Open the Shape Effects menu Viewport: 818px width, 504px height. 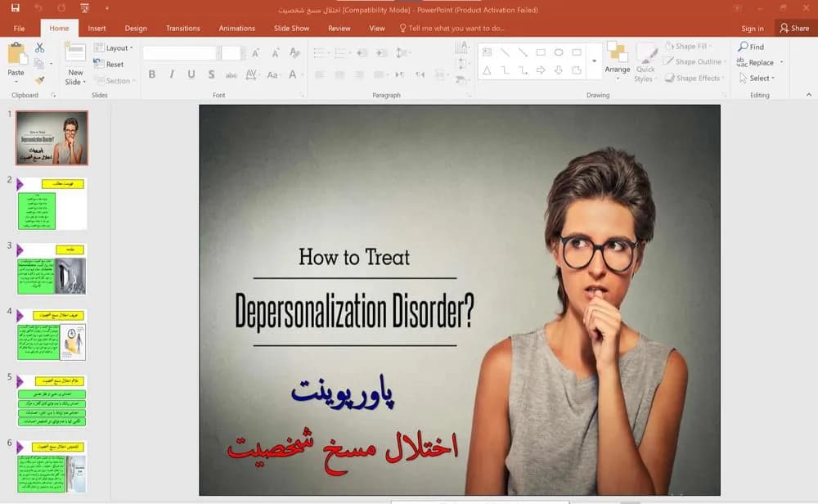pyautogui.click(x=694, y=79)
